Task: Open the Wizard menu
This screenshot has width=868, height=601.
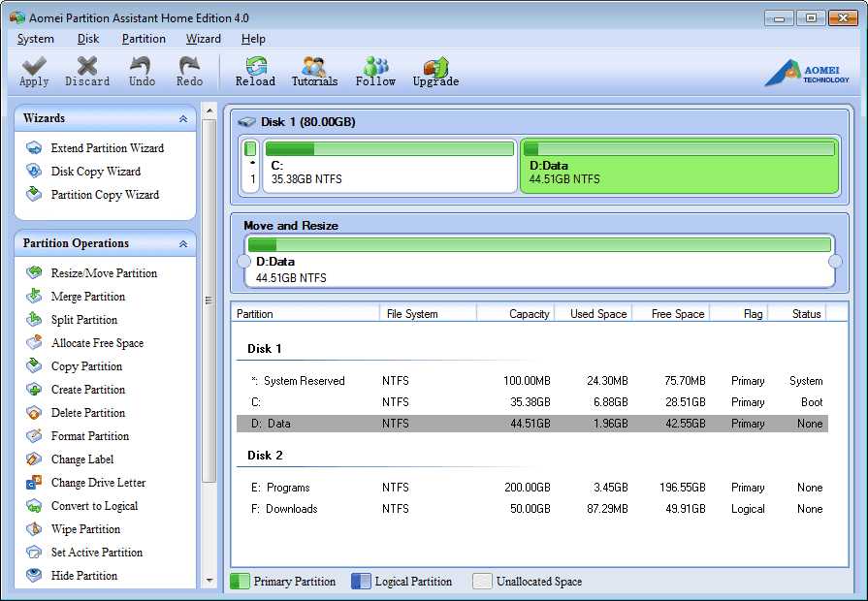Action: 203,39
